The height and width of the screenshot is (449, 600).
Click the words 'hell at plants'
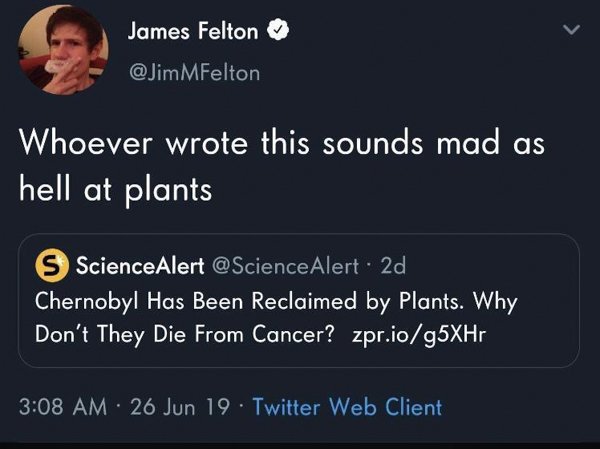(116, 190)
